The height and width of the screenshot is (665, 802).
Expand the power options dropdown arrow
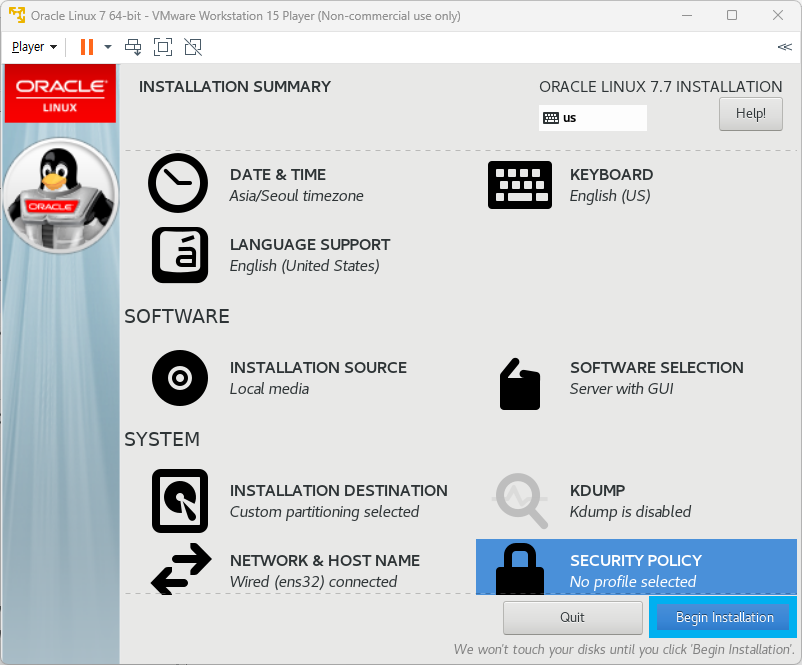107,47
